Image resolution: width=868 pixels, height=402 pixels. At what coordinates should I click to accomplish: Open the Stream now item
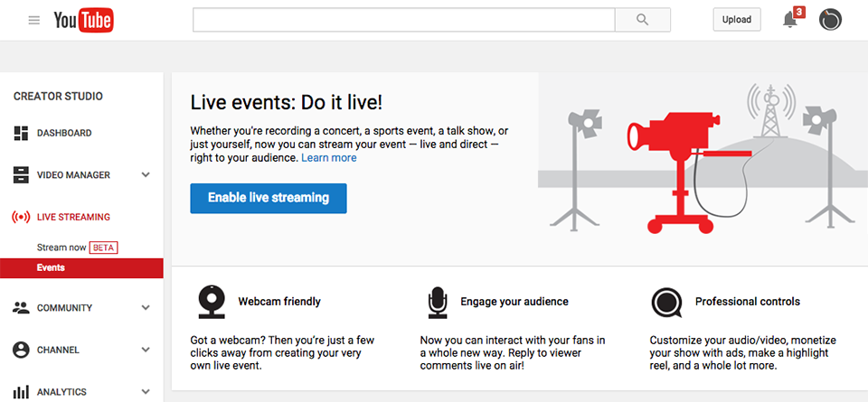click(x=61, y=248)
